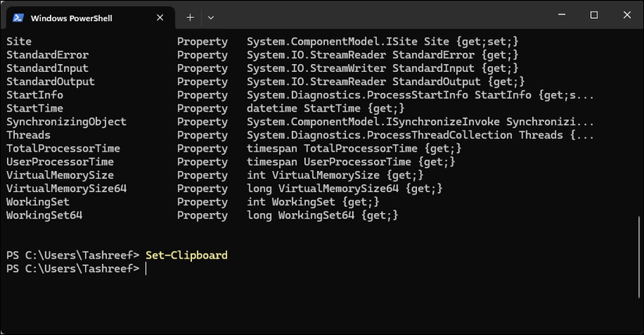Click the WorkingSet64 property name
The image size is (644, 335).
[x=44, y=215]
